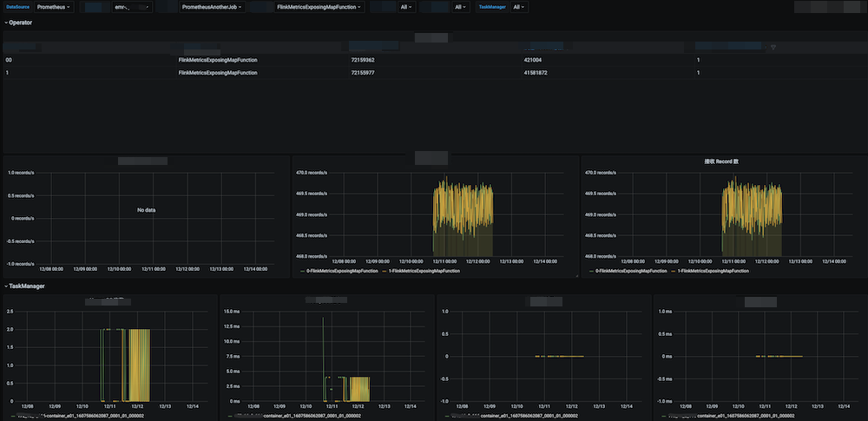Image resolution: width=868 pixels, height=421 pixels.
Task: Click the No data graph panel
Action: coord(145,210)
